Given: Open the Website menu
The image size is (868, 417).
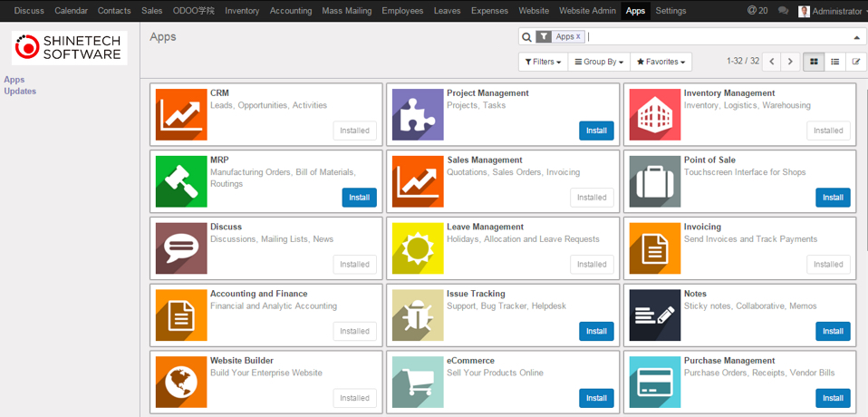Looking at the screenshot, I should click(x=534, y=11).
